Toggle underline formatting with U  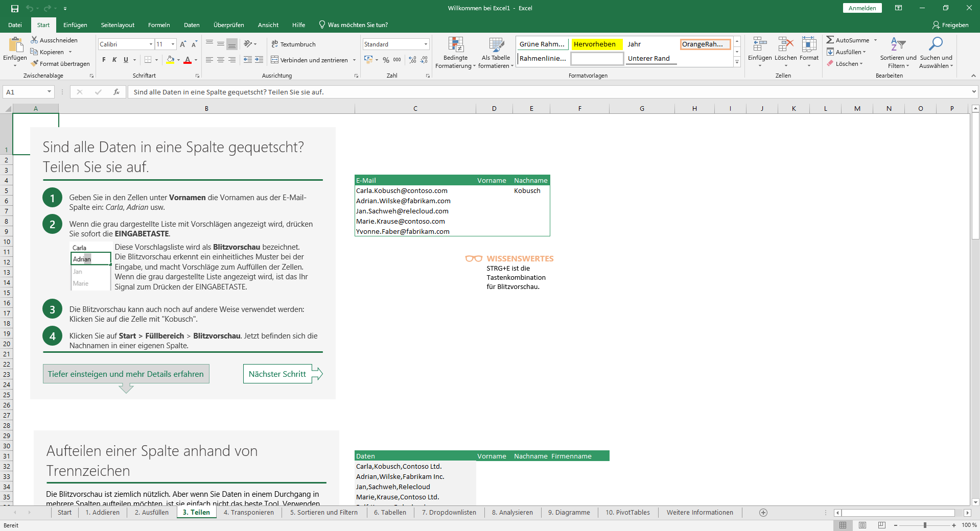point(126,60)
